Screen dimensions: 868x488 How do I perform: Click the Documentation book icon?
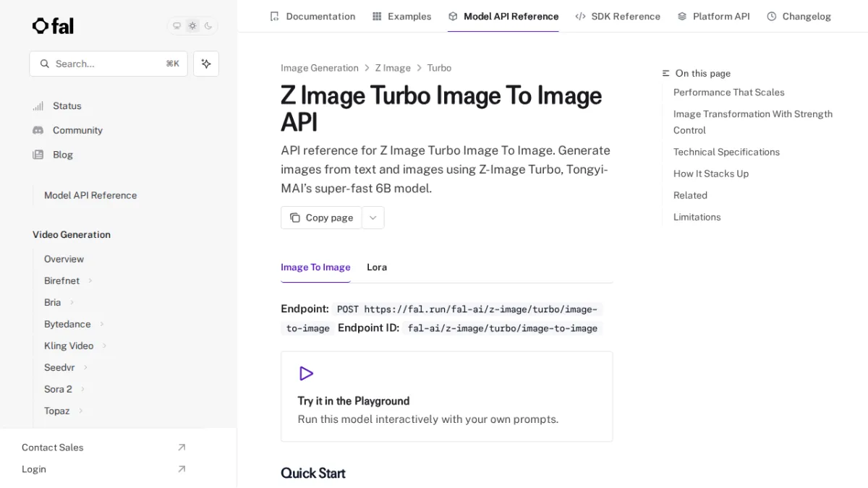click(274, 16)
